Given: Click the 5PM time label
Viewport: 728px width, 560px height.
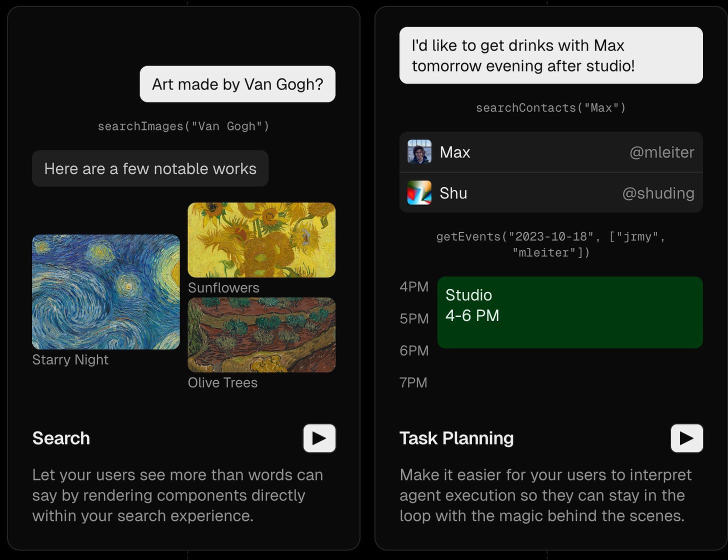Looking at the screenshot, I should [x=414, y=319].
